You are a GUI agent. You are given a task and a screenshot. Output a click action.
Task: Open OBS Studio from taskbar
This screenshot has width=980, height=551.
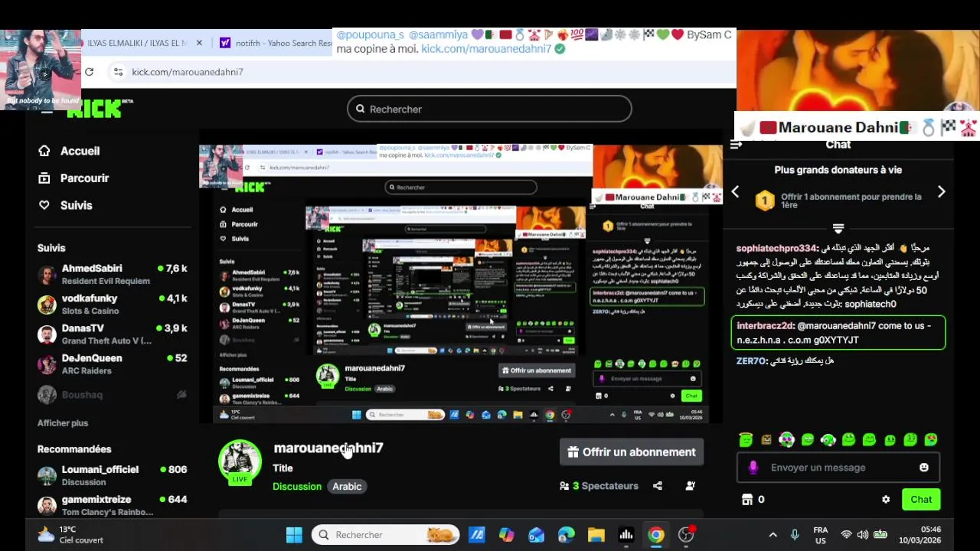tap(686, 535)
